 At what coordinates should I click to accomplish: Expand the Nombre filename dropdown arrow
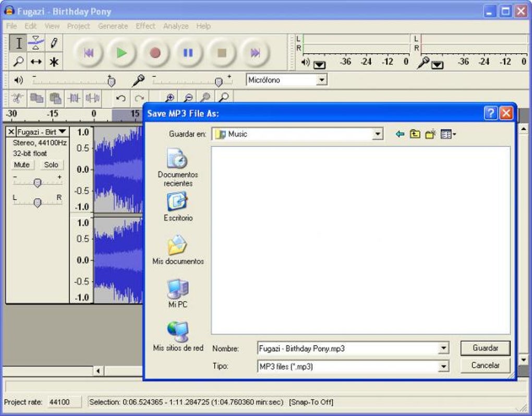tap(443, 348)
